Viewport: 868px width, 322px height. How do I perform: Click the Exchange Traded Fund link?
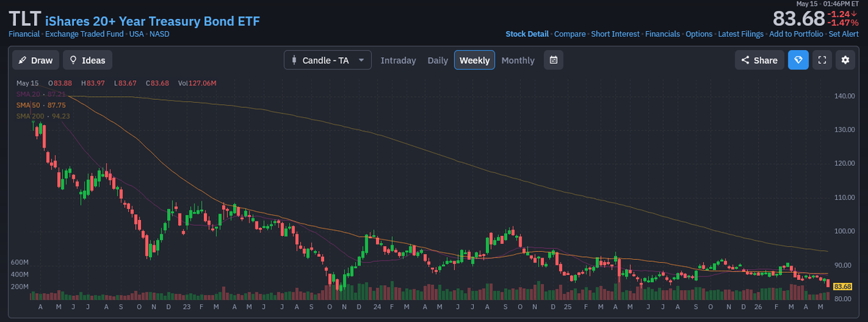pos(86,34)
